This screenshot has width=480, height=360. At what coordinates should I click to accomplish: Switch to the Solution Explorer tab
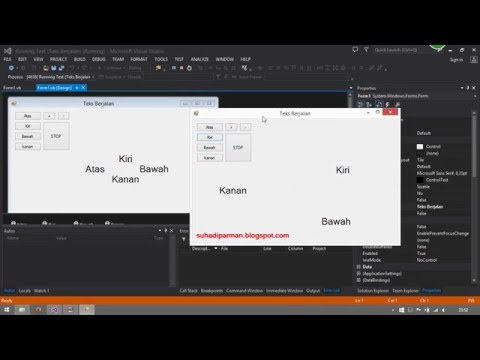click(373, 291)
